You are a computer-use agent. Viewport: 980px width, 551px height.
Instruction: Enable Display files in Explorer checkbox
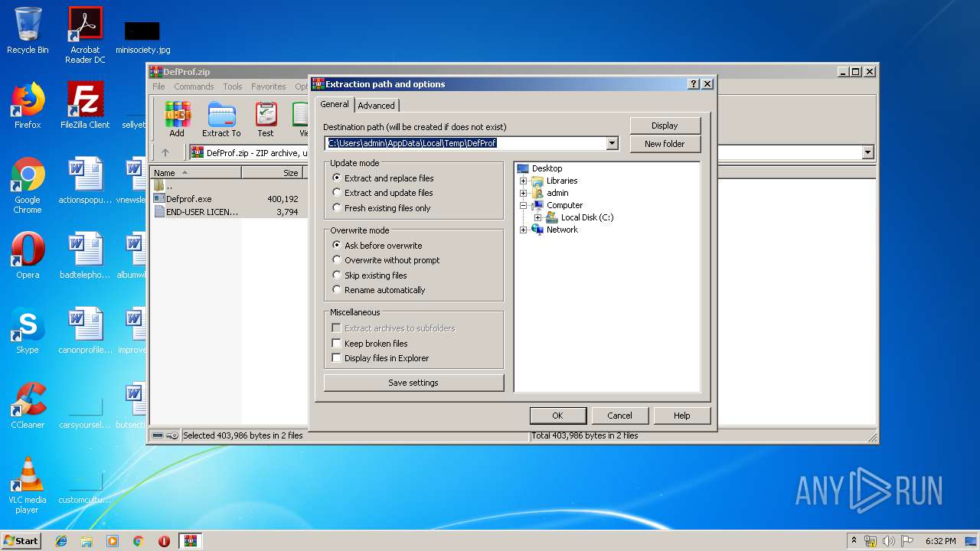336,358
